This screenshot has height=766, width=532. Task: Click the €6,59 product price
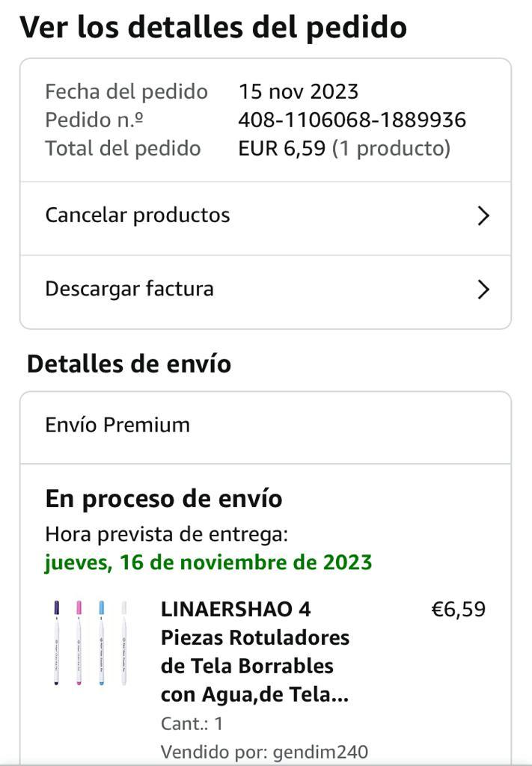[458, 610]
